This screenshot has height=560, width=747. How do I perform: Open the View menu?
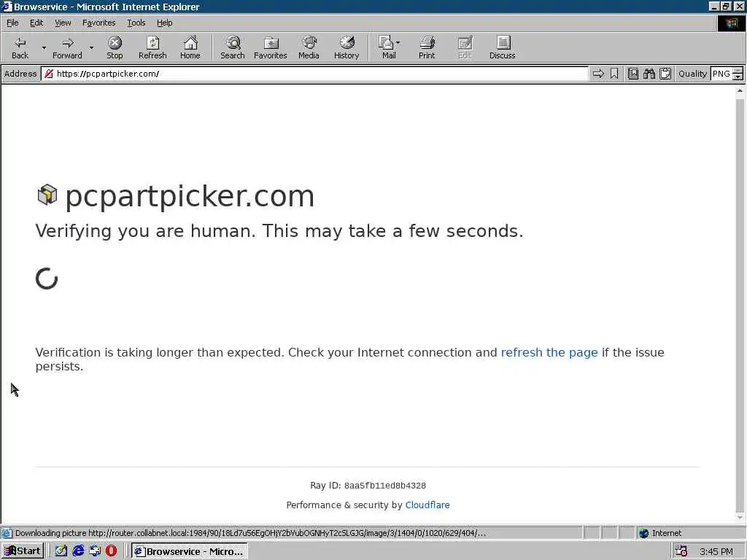tap(63, 23)
